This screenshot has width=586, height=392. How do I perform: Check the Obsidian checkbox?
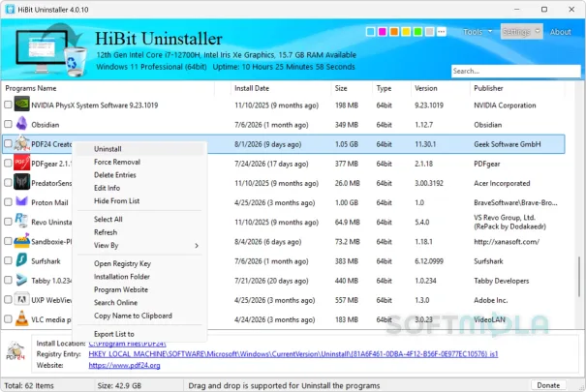(x=8, y=124)
